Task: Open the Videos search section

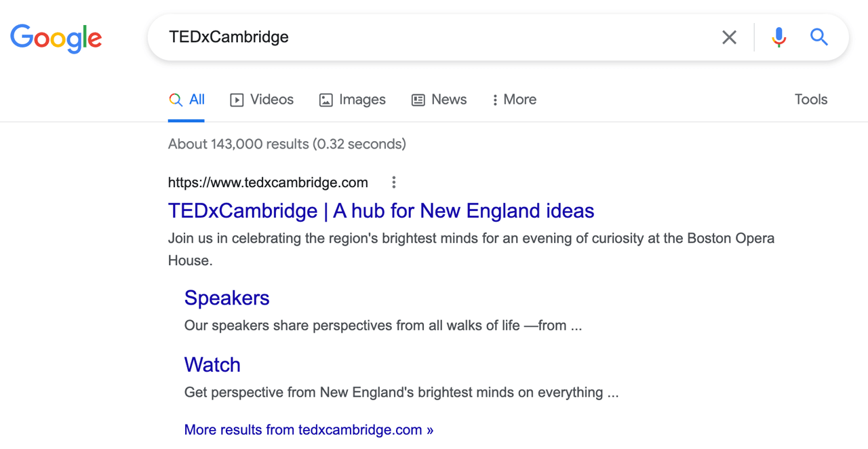Action: click(271, 99)
